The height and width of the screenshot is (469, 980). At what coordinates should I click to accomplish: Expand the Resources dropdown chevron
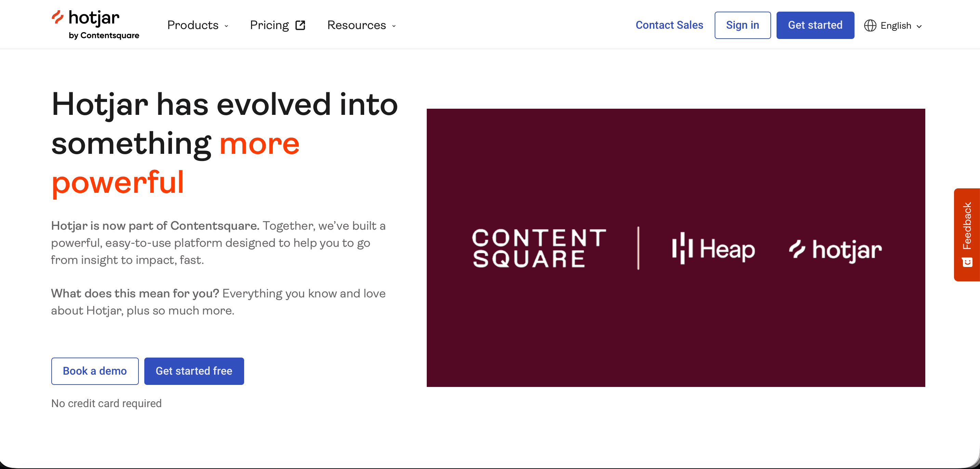click(x=394, y=26)
